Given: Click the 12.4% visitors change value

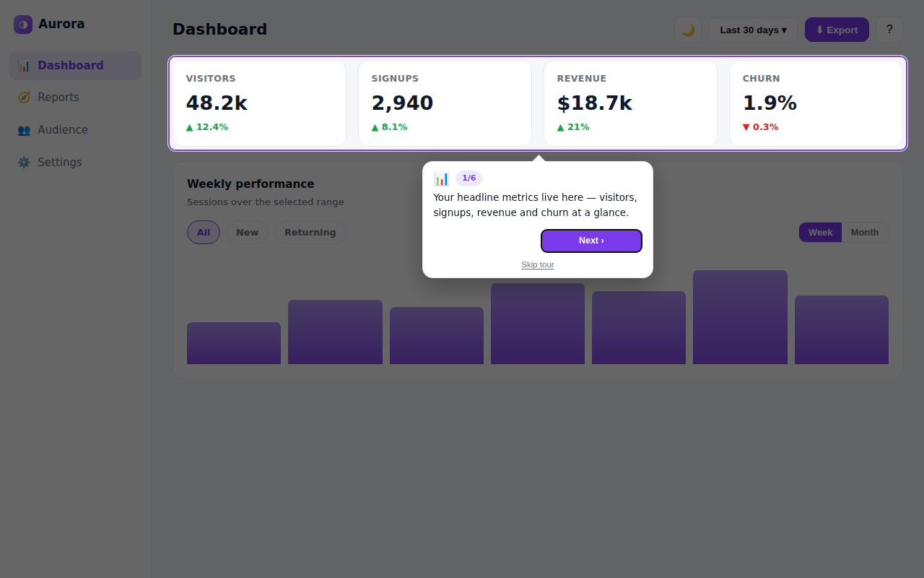Looking at the screenshot, I should [x=207, y=127].
